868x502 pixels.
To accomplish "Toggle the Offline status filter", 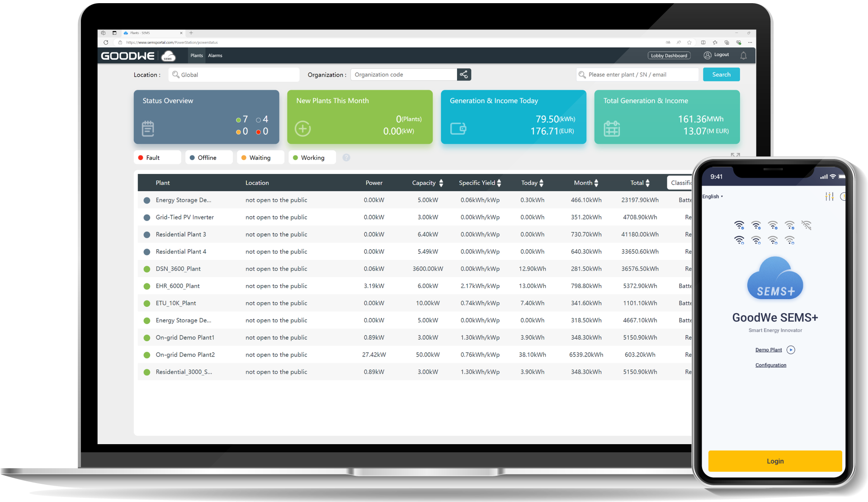I will (x=208, y=158).
